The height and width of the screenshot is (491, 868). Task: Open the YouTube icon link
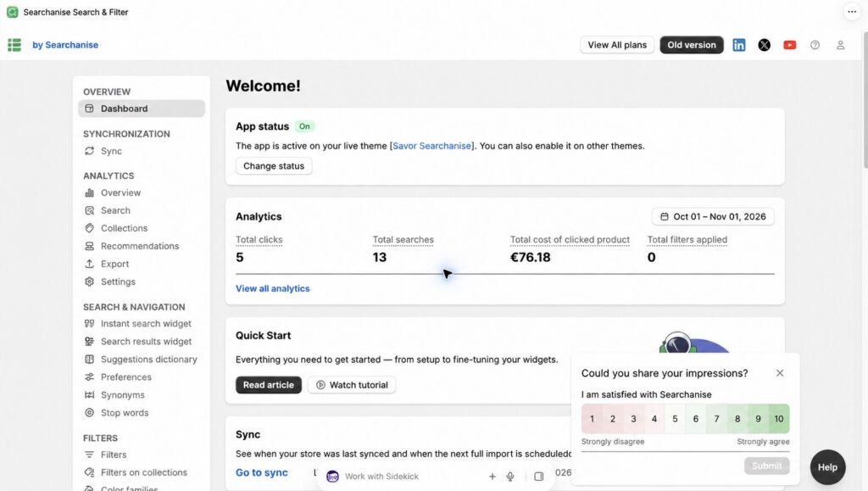(790, 45)
